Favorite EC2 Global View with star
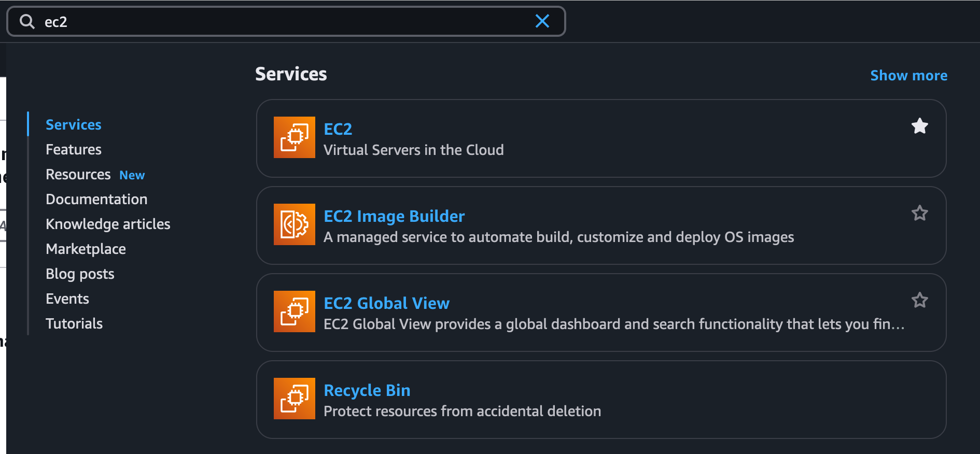This screenshot has height=454, width=980. tap(920, 300)
